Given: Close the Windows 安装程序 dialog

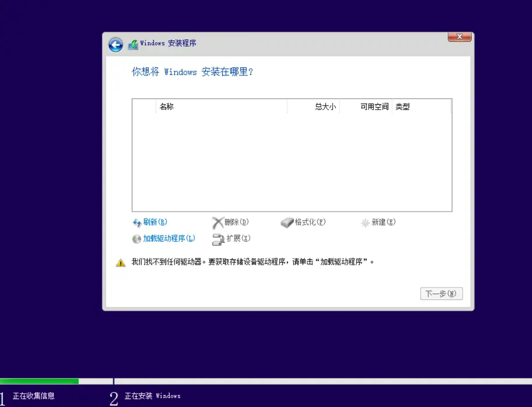Looking at the screenshot, I should coord(459,37).
